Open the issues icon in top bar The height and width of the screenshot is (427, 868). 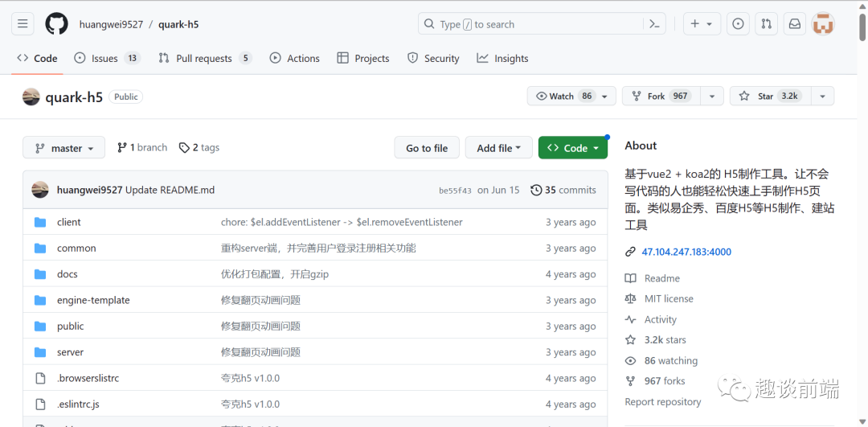click(x=738, y=24)
